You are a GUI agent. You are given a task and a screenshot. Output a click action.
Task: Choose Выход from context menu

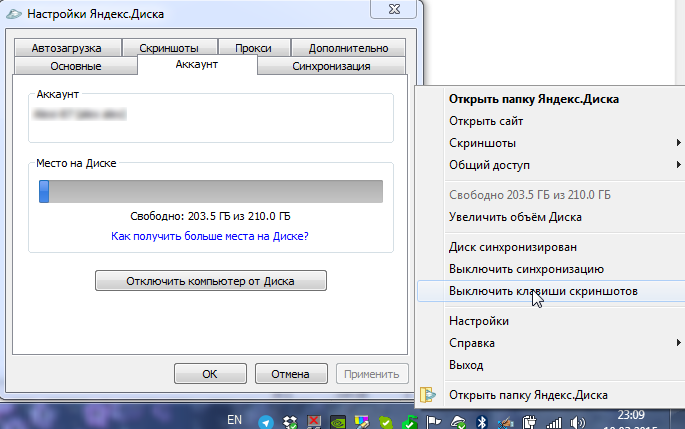pos(551,365)
